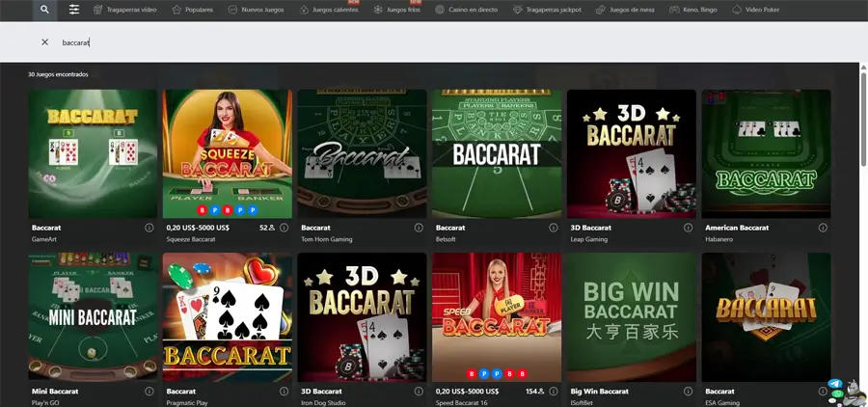Viewport: 868px width, 407px height.
Task: Open Keno, Bingo category
Action: pos(692,10)
